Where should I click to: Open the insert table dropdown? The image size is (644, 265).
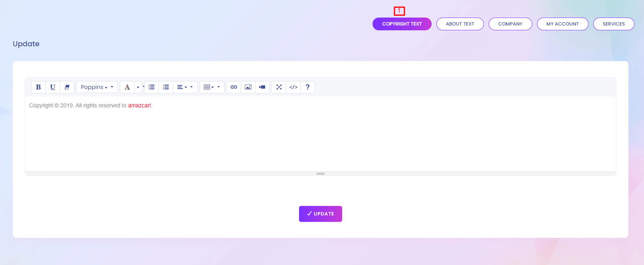click(212, 87)
